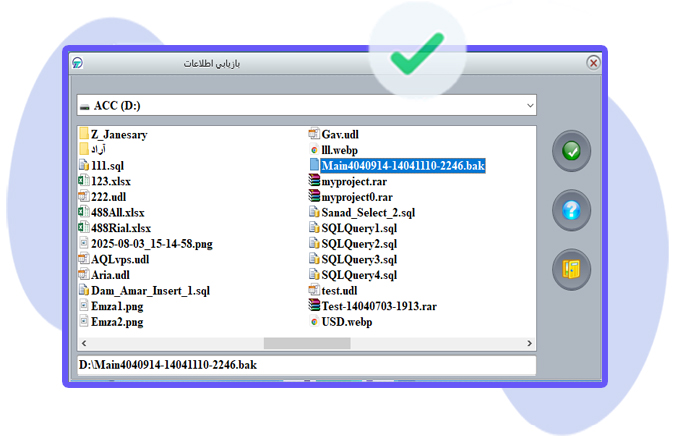Choose Dam_Amar_Insert_1.sql script file
This screenshot has width=682, height=436.
150,291
